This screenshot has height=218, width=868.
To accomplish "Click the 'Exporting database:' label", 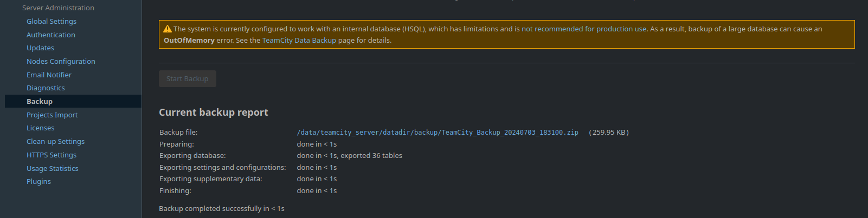I will tap(192, 155).
